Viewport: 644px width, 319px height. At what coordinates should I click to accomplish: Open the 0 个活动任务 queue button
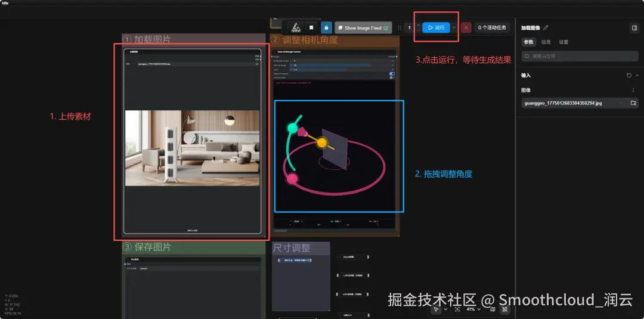492,27
